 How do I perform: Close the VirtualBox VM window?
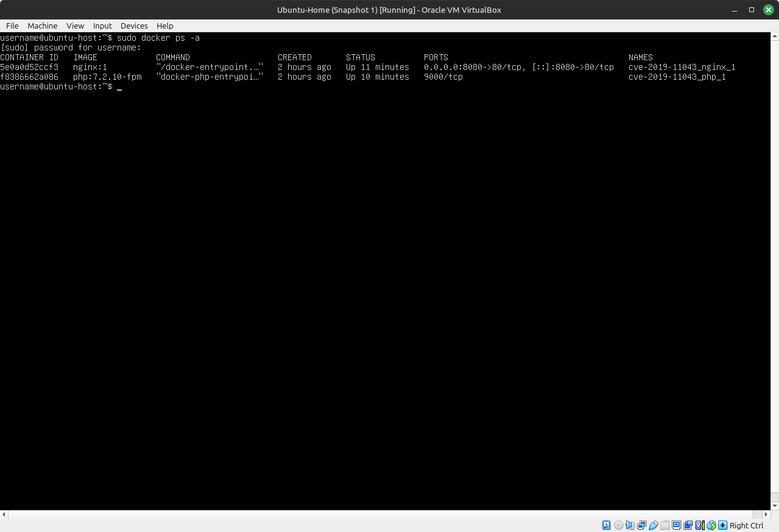pyautogui.click(x=768, y=10)
